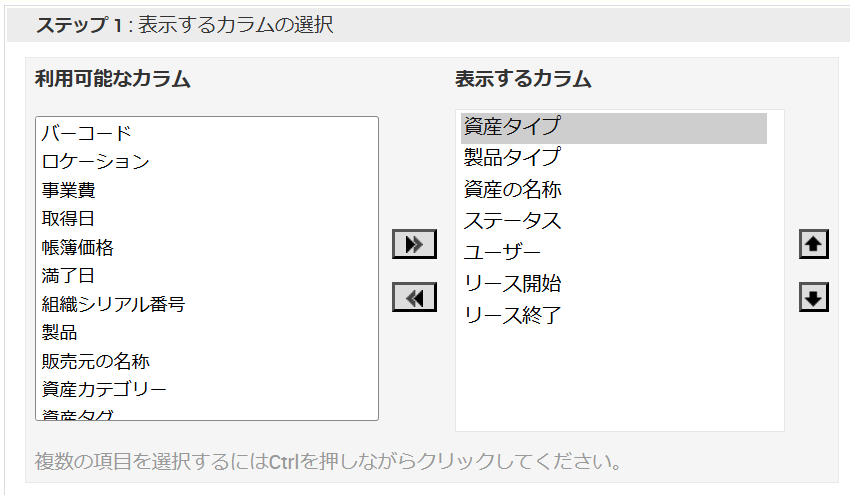Click the add column right-arrow button
This screenshot has width=850, height=495.
pos(414,245)
